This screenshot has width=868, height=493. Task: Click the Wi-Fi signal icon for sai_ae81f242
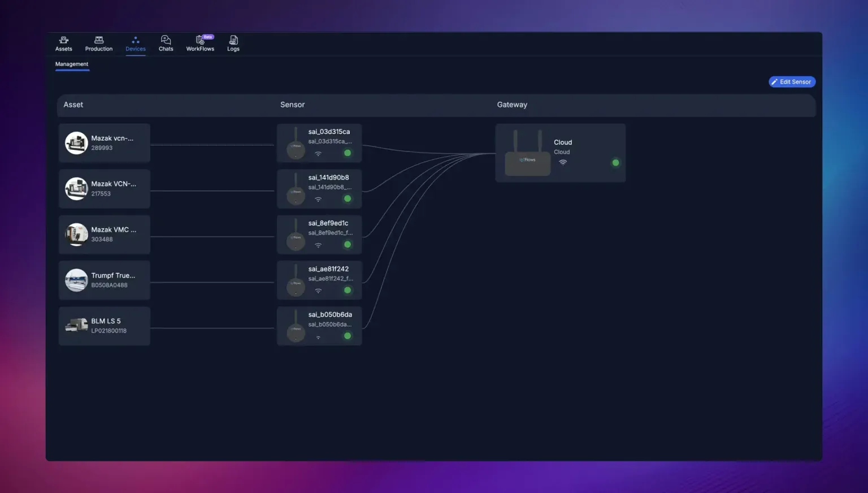(x=318, y=291)
